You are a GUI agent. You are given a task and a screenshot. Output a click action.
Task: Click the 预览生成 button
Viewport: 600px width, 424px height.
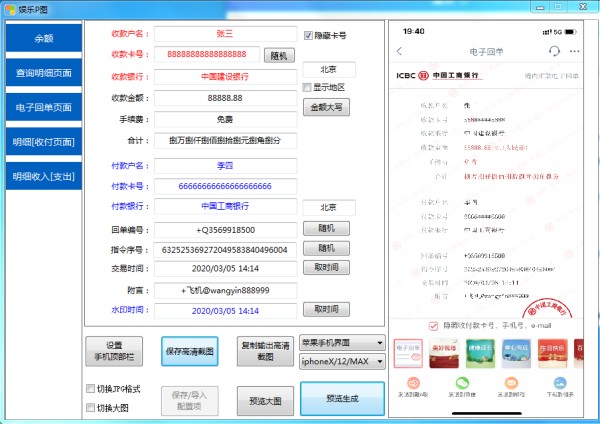pyautogui.click(x=342, y=399)
